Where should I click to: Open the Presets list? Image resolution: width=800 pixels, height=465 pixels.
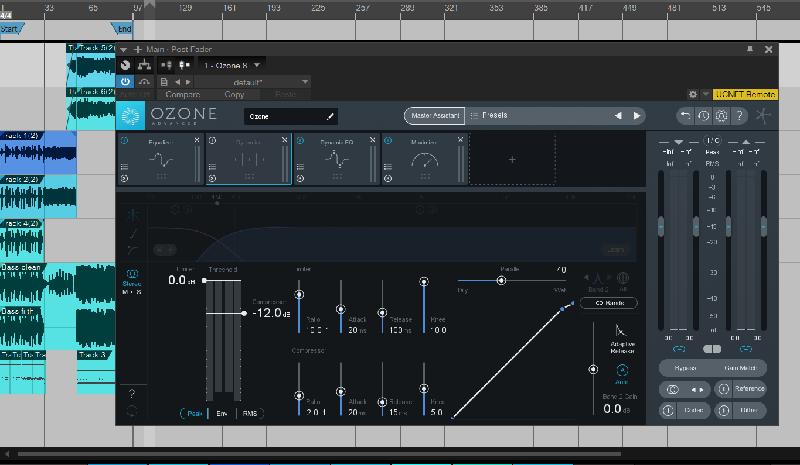tap(489, 115)
